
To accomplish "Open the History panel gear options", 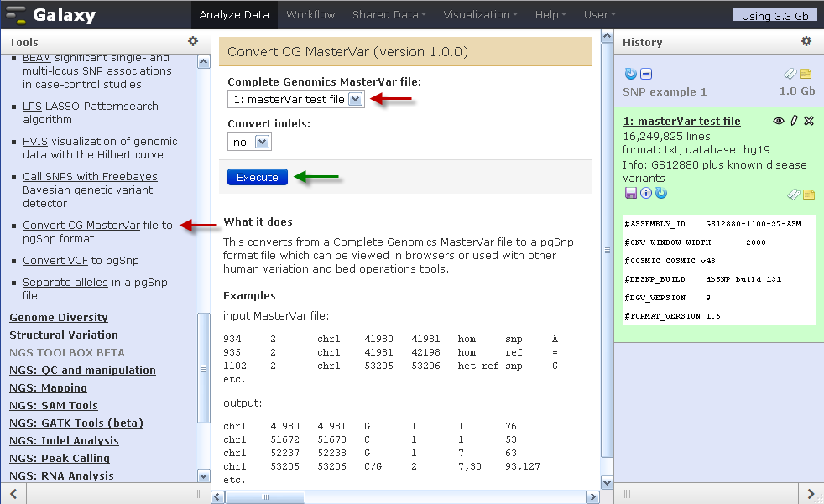I will click(806, 41).
